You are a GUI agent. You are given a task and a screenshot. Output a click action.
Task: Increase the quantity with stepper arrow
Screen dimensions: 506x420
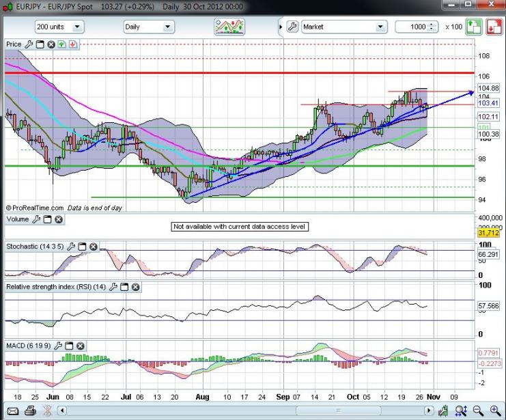point(432,24)
